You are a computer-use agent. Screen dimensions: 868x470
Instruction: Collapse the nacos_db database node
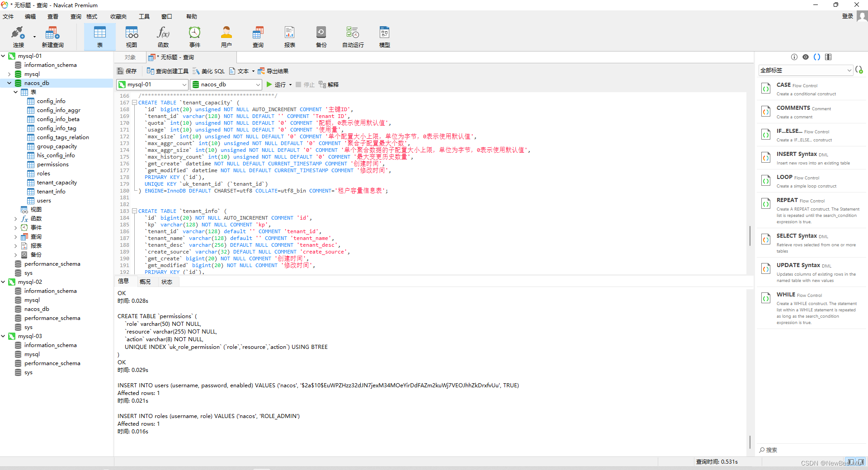pos(9,83)
